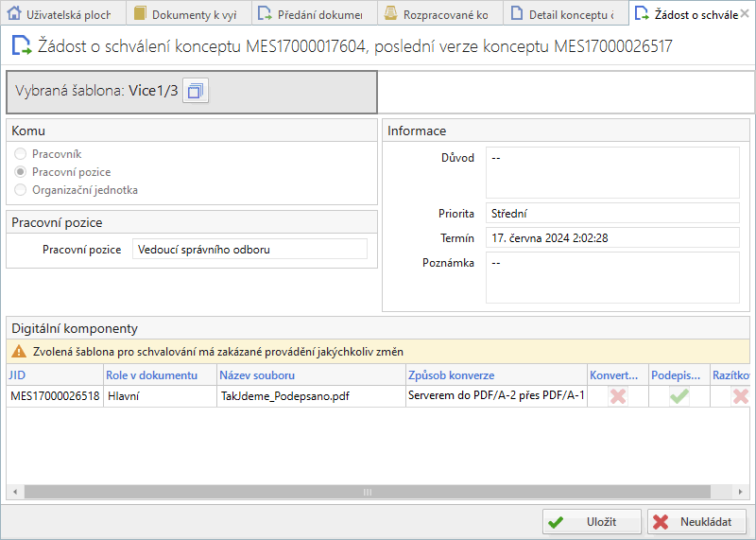Click the green checkmark in the Podepis column
756x540 pixels.
point(679,396)
